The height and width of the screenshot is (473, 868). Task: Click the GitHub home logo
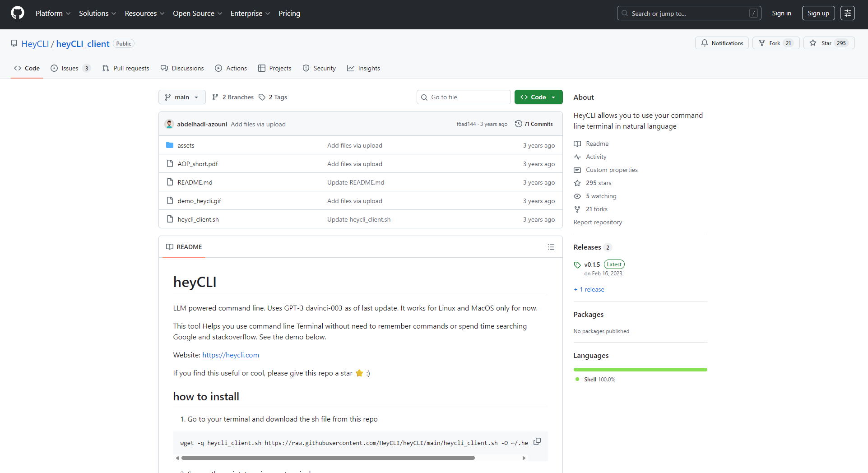pos(17,13)
